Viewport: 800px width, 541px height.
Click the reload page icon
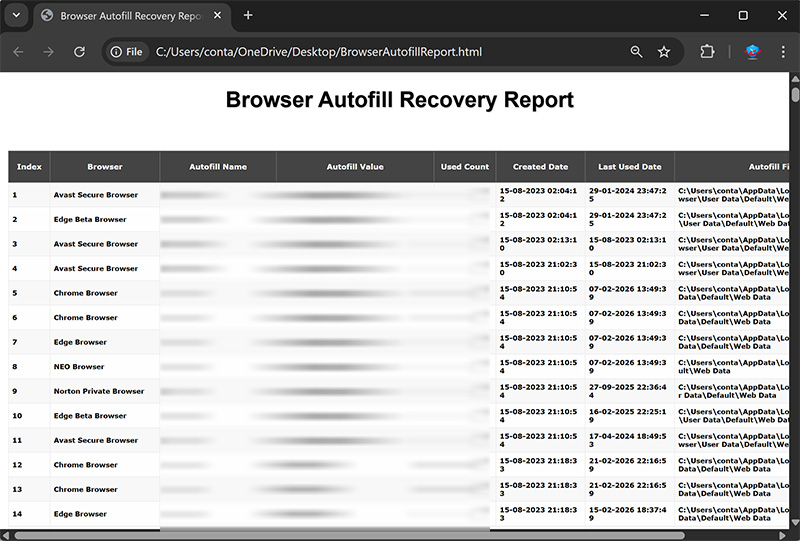[79, 52]
